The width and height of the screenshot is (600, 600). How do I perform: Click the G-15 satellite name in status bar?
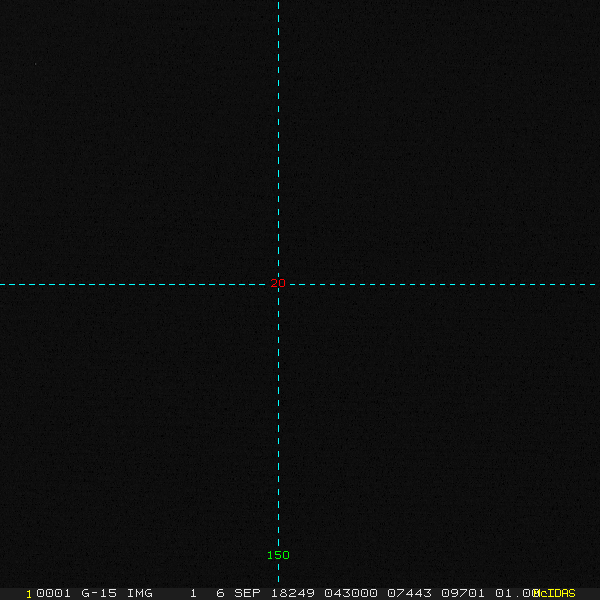pos(99,593)
